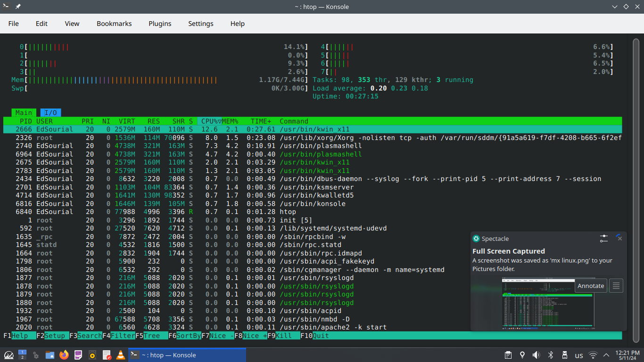Select the /usr/bin/konsole process row
Screen dimensions: 644x362
click(x=313, y=204)
